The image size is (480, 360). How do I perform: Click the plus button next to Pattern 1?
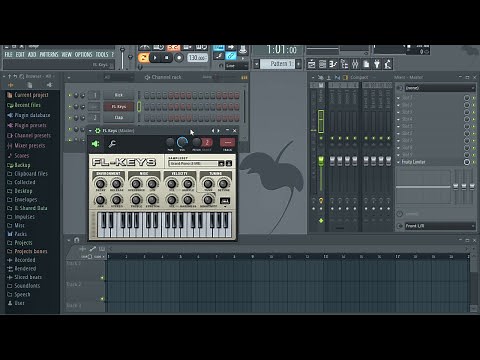pos(299,64)
